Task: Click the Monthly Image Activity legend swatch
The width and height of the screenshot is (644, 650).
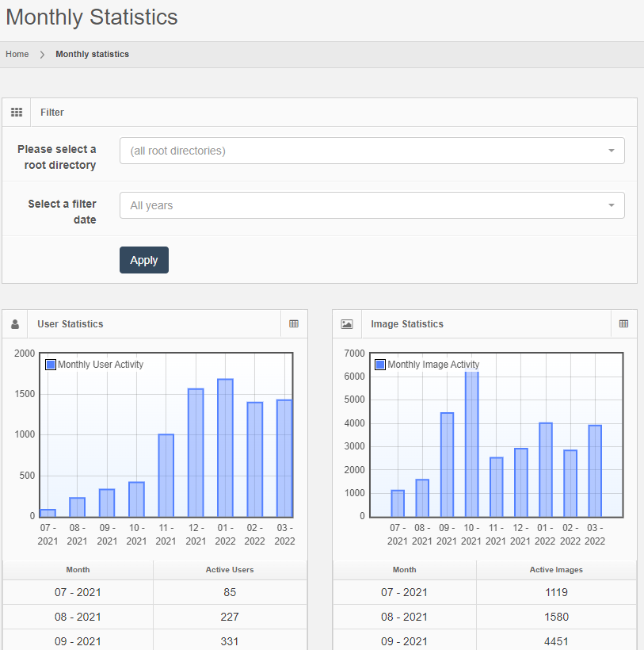Action: (380, 365)
